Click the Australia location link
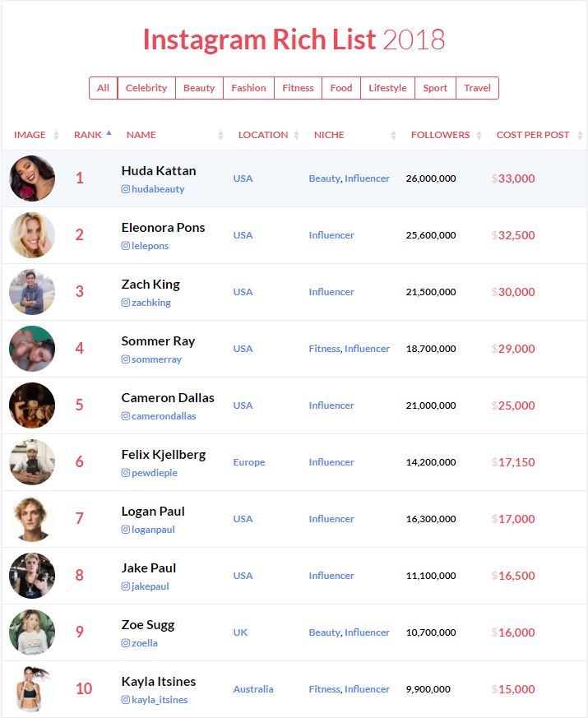Screen dimensions: 588x718 pyautogui.click(x=253, y=689)
